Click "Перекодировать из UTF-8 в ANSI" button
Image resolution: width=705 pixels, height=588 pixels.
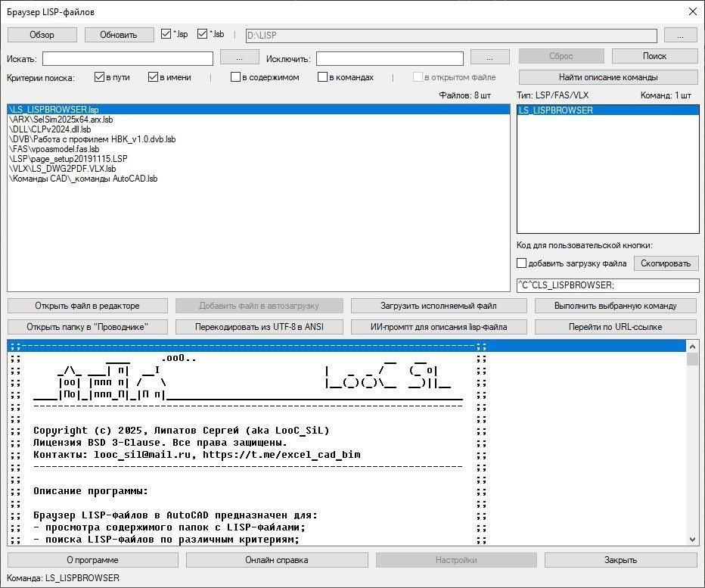[259, 327]
